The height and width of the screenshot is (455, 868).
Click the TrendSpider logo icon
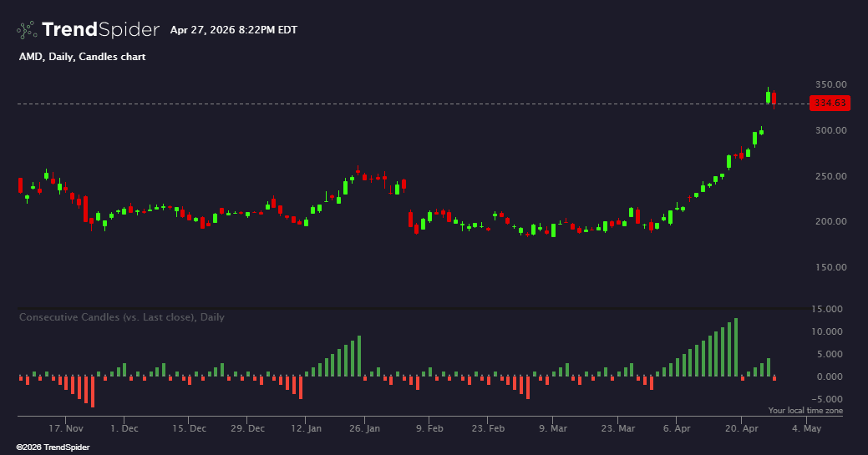point(27,30)
